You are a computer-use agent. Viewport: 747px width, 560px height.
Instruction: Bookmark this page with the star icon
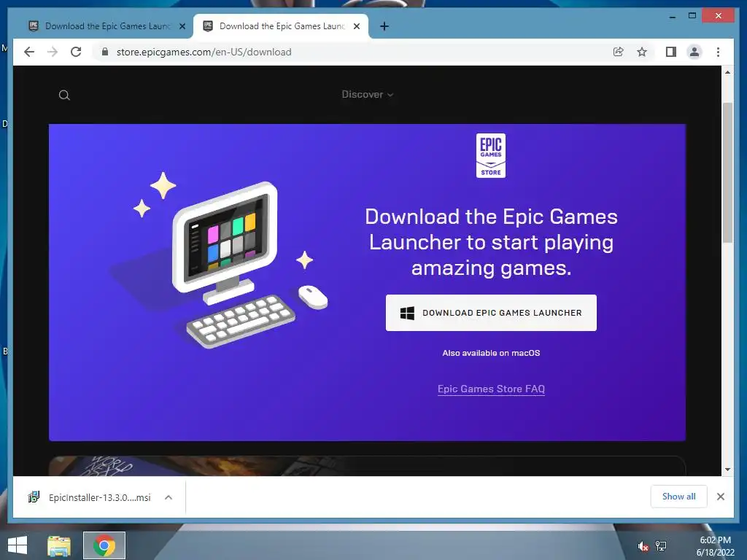pos(642,52)
